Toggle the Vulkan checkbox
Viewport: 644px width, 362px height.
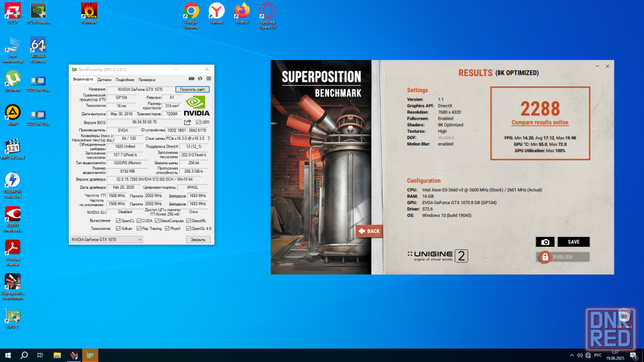118,229
